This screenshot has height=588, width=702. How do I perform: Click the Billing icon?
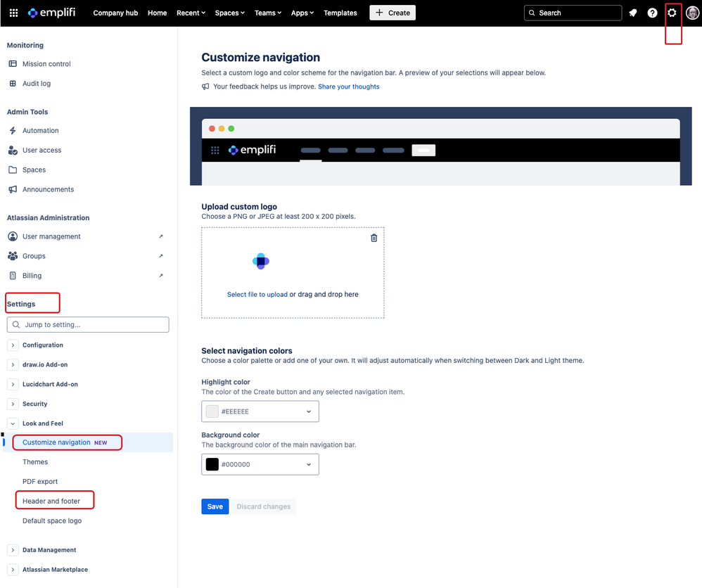pyautogui.click(x=13, y=276)
